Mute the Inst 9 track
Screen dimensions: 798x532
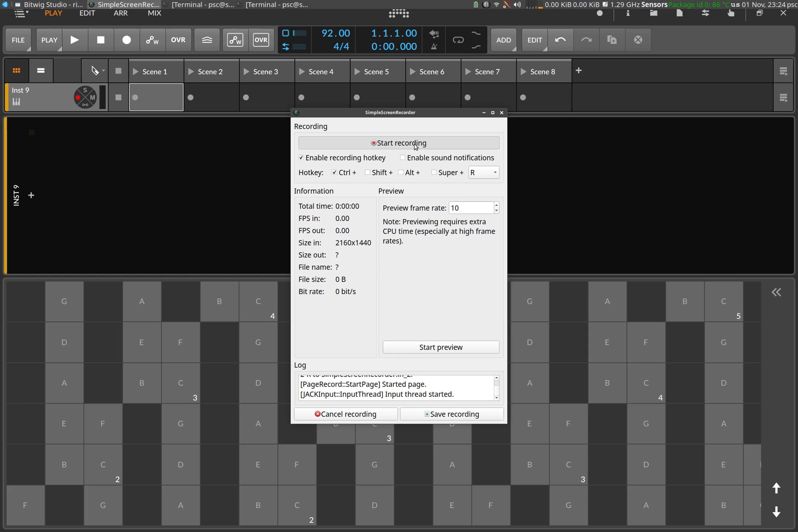click(92, 98)
